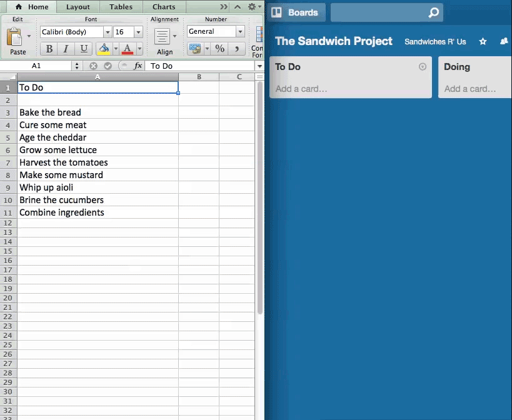
Task: Click the board visibility people icon
Action: point(504,41)
